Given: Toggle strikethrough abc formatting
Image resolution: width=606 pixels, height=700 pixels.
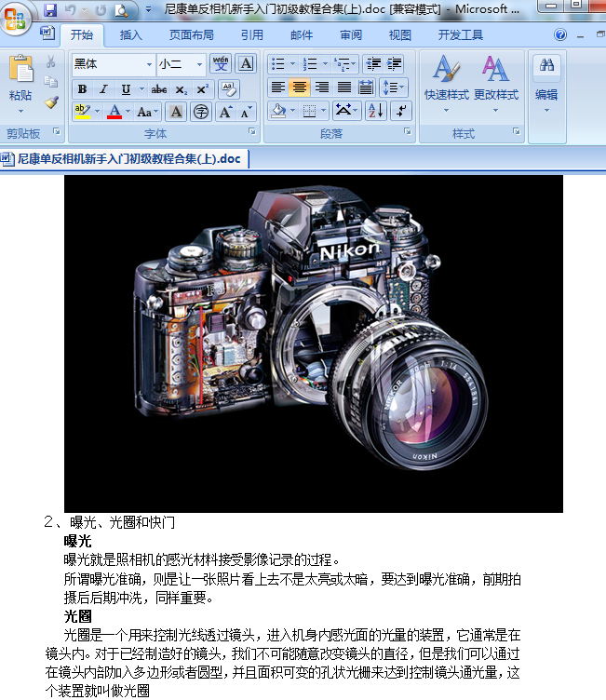Looking at the screenshot, I should pos(158,89).
